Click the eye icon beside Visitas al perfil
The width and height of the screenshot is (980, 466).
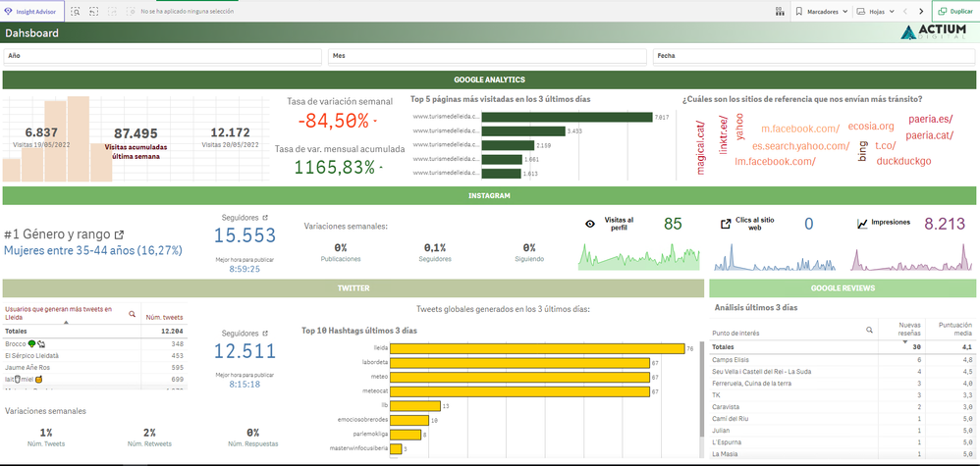click(590, 224)
